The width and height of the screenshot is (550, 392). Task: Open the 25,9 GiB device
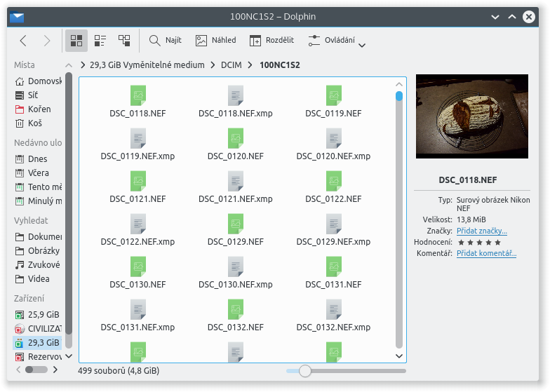pos(38,314)
